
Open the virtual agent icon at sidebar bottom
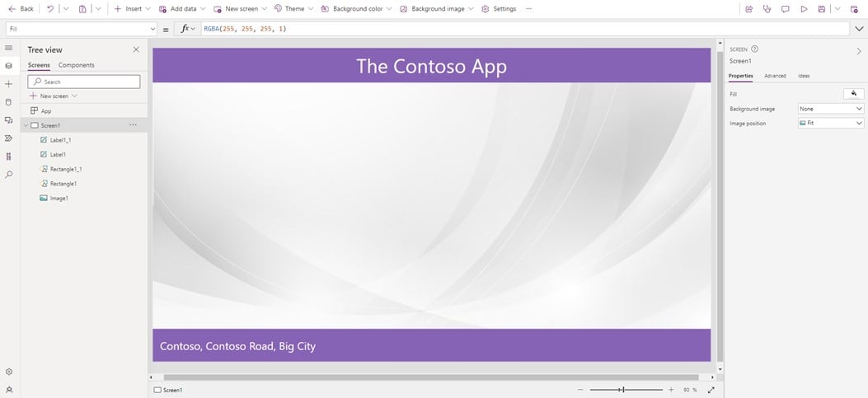(x=8, y=390)
